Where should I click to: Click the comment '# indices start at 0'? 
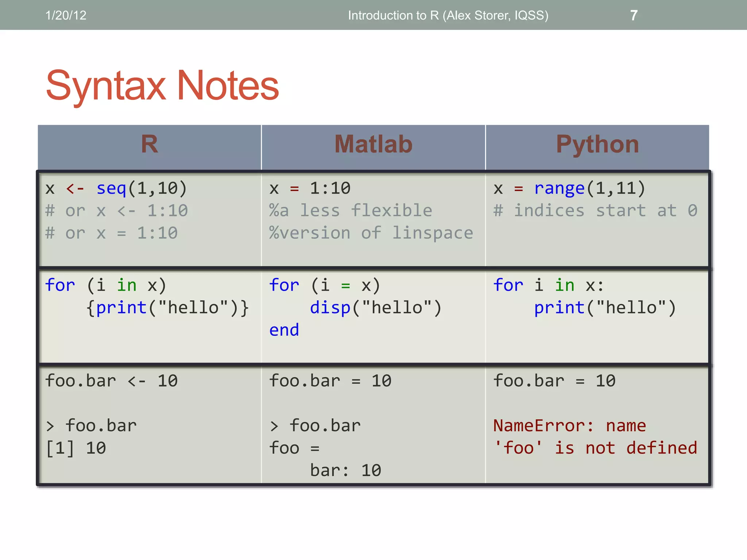(x=595, y=211)
